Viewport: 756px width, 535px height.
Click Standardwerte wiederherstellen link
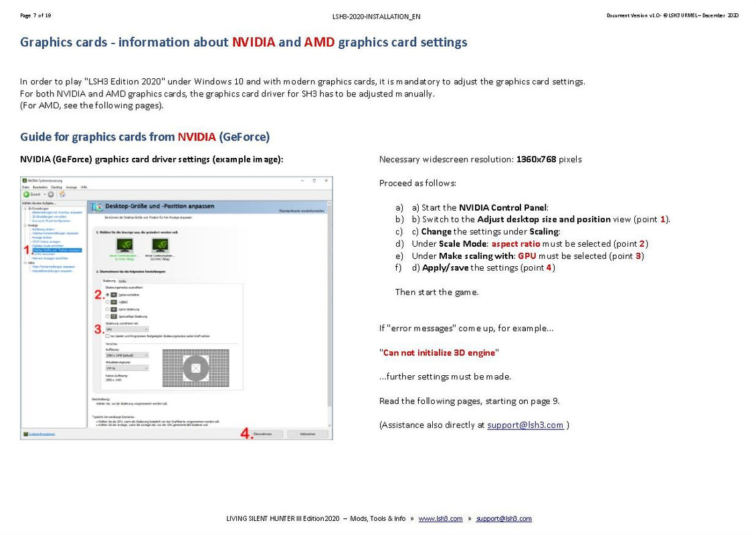click(302, 211)
